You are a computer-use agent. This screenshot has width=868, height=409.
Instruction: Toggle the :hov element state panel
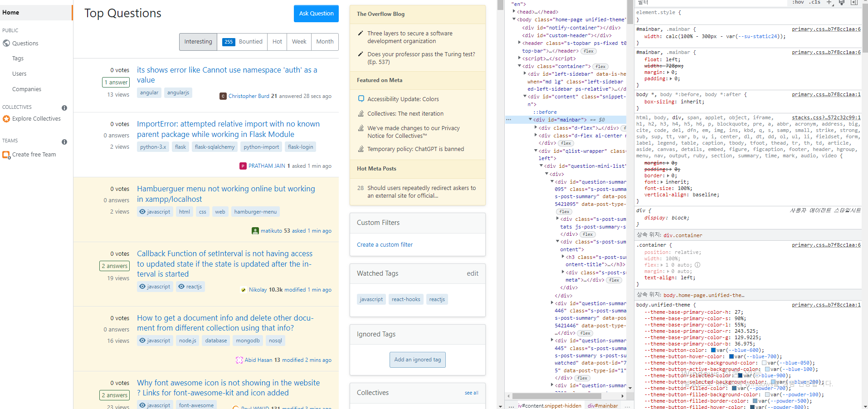point(798,2)
